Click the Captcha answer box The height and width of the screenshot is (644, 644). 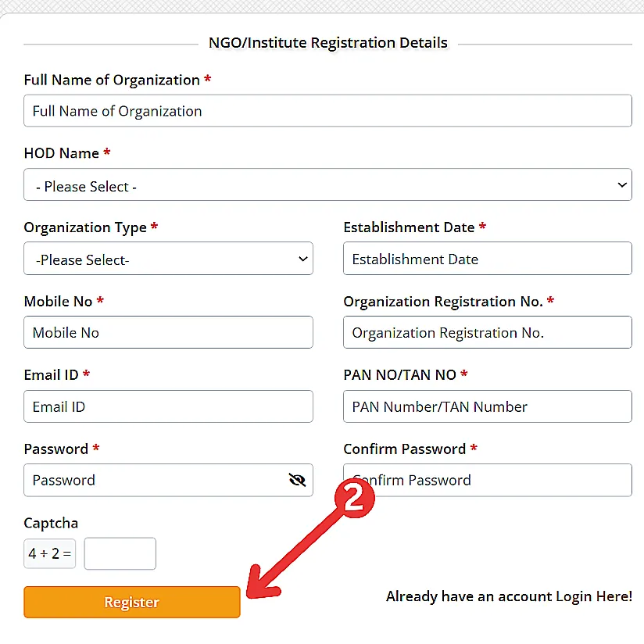click(x=120, y=553)
